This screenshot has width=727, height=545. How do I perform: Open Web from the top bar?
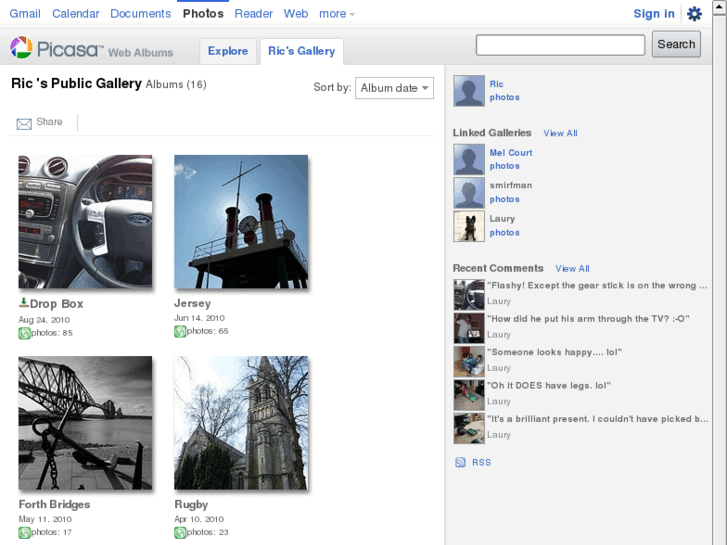click(296, 14)
